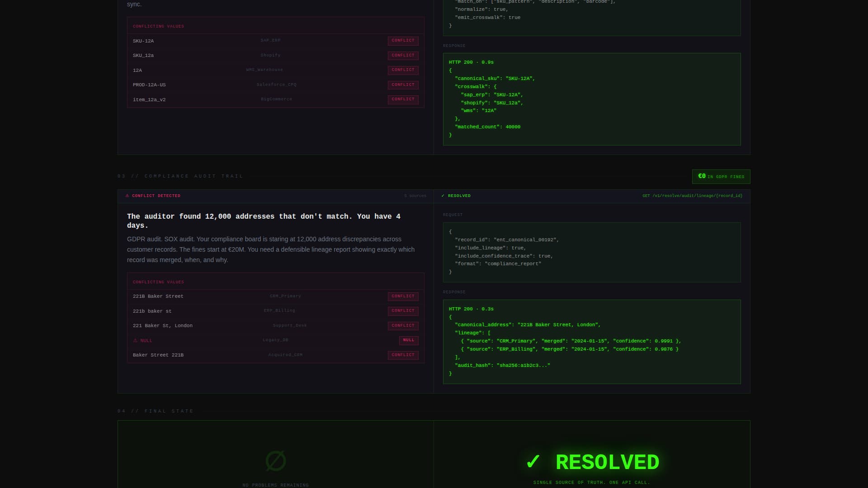
Task: Click the 5 sources count label
Action: point(415,196)
